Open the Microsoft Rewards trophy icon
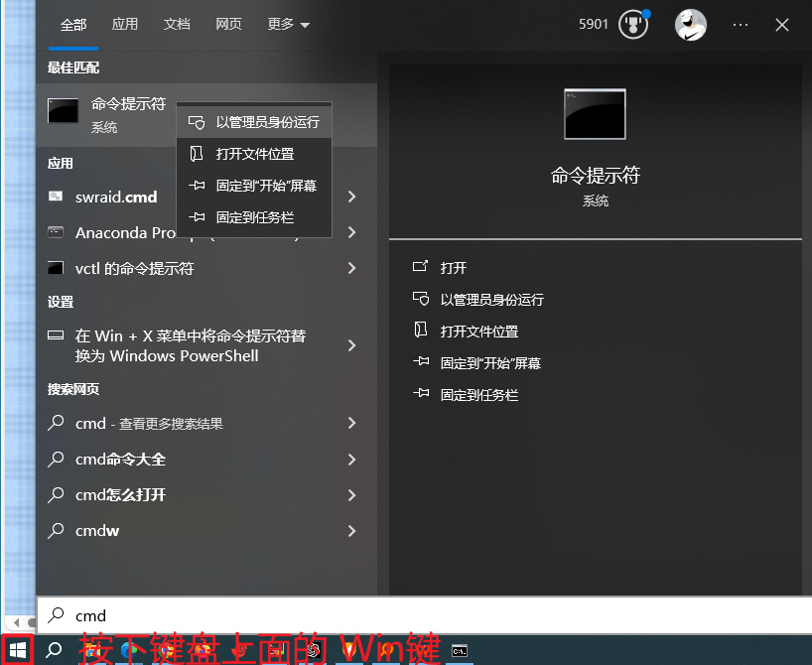This screenshot has height=665, width=812. (632, 25)
